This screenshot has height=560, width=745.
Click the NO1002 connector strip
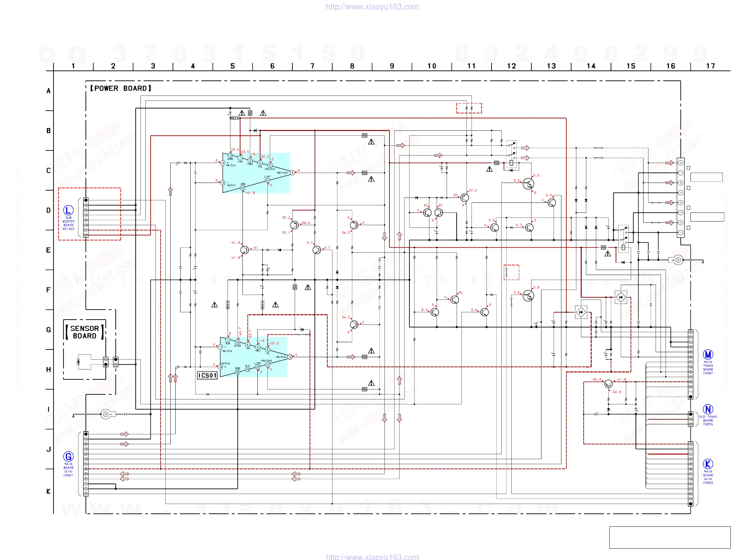click(x=86, y=217)
